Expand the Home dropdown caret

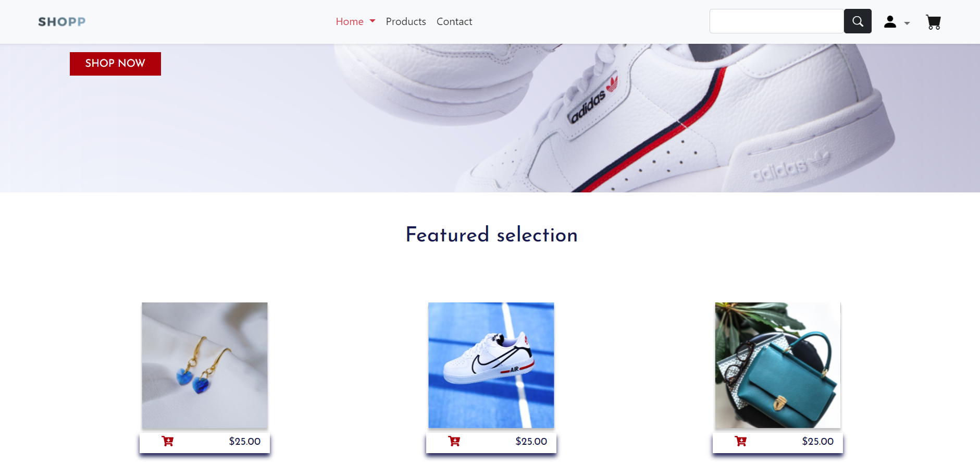coord(373,21)
